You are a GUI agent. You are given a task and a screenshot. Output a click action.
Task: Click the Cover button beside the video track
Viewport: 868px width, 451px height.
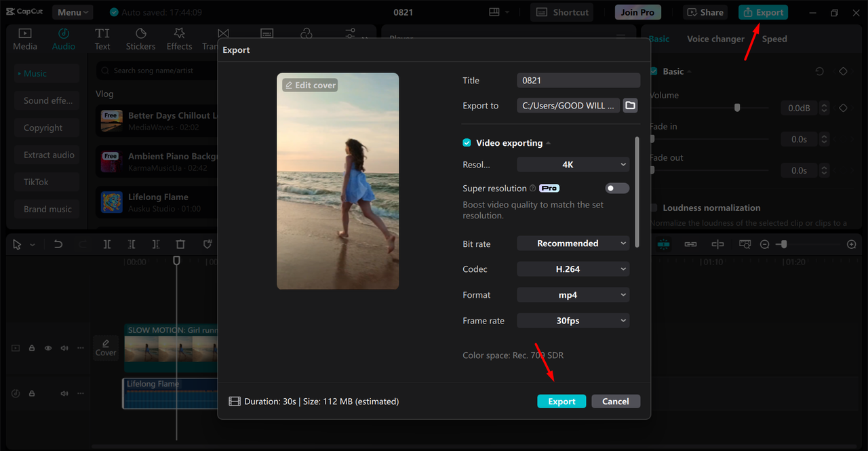106,348
